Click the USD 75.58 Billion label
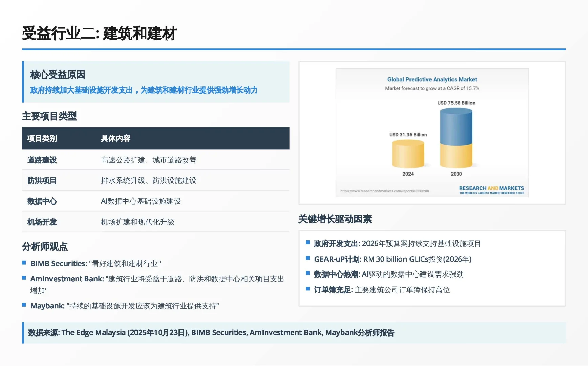 tap(456, 103)
